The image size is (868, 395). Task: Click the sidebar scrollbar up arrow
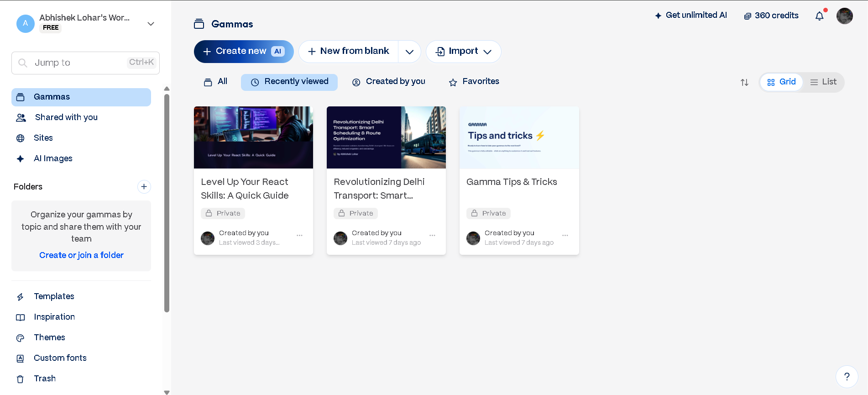pyautogui.click(x=167, y=89)
